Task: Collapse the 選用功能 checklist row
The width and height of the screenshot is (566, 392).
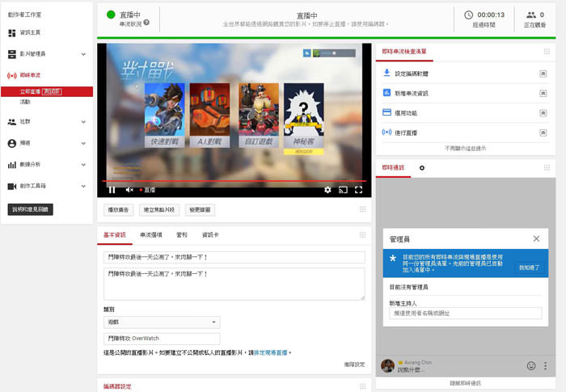Action: coord(543,113)
